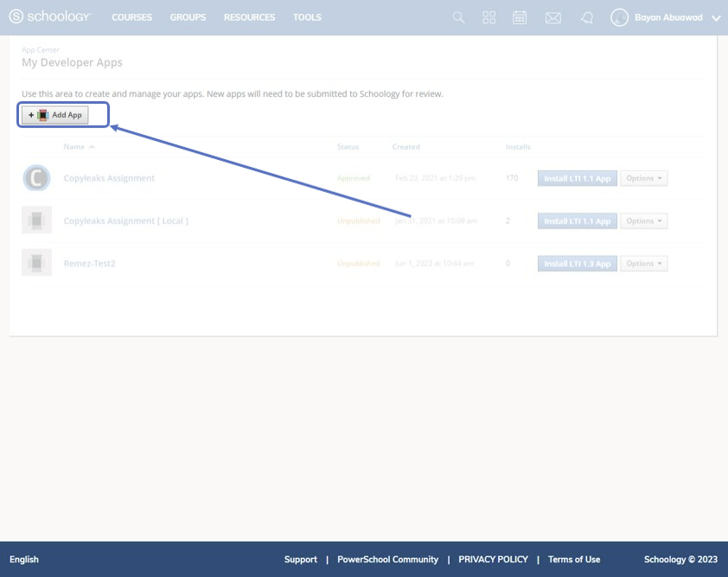The height and width of the screenshot is (577, 728).
Task: Click Install LTI 1.3 App for Remez-Test2
Action: [x=577, y=263]
